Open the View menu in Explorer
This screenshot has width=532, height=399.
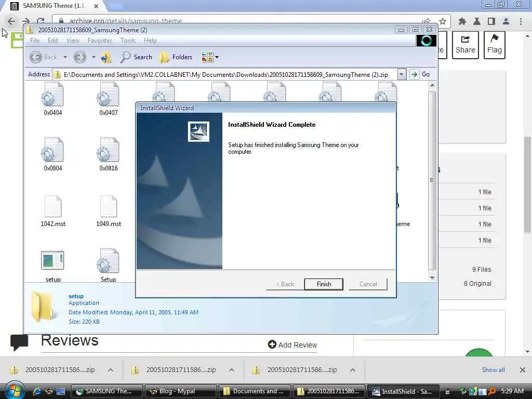click(x=73, y=41)
